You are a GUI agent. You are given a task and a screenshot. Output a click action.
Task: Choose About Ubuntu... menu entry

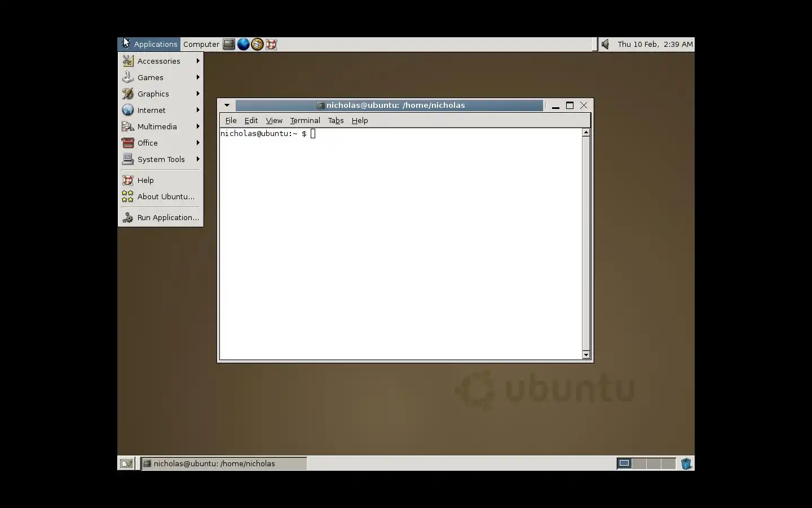coord(161,196)
